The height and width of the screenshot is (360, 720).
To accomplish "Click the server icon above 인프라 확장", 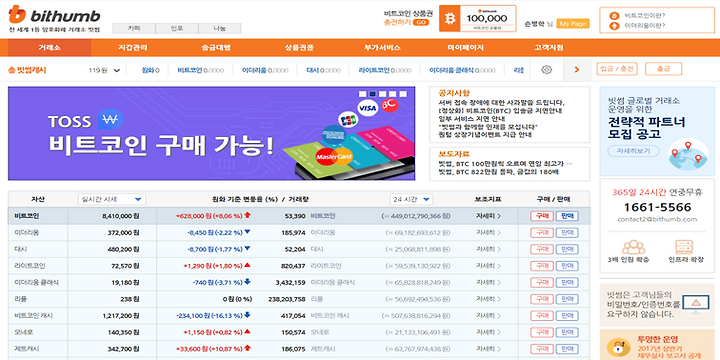I will pyautogui.click(x=684, y=247).
